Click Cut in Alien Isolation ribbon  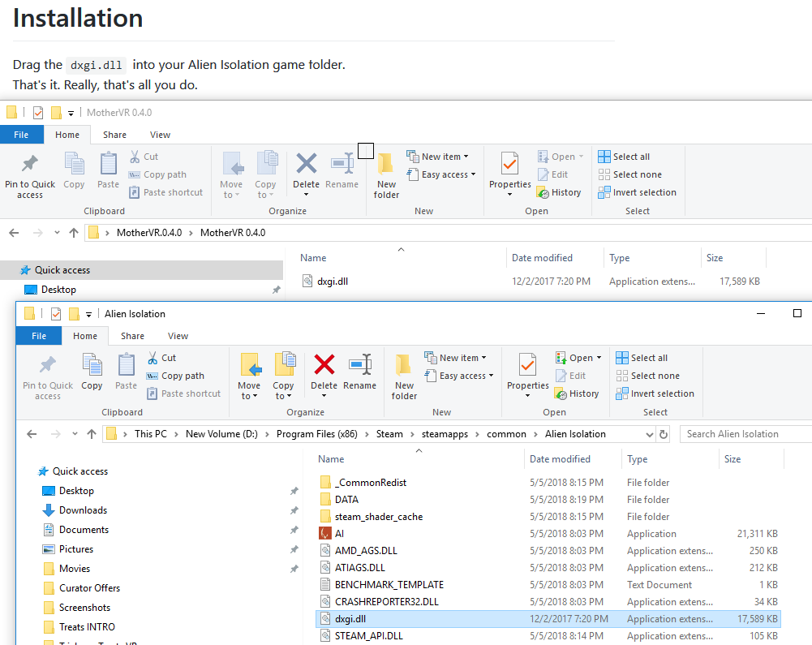click(161, 358)
